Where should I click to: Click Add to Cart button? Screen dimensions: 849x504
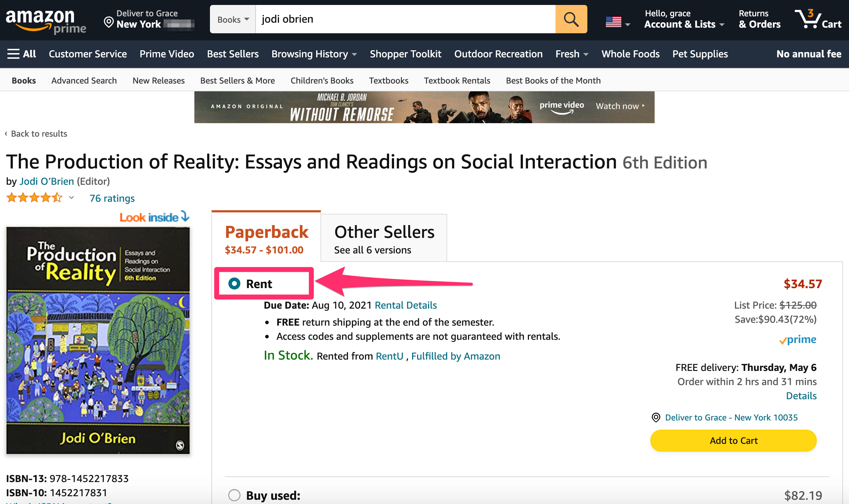coord(734,440)
